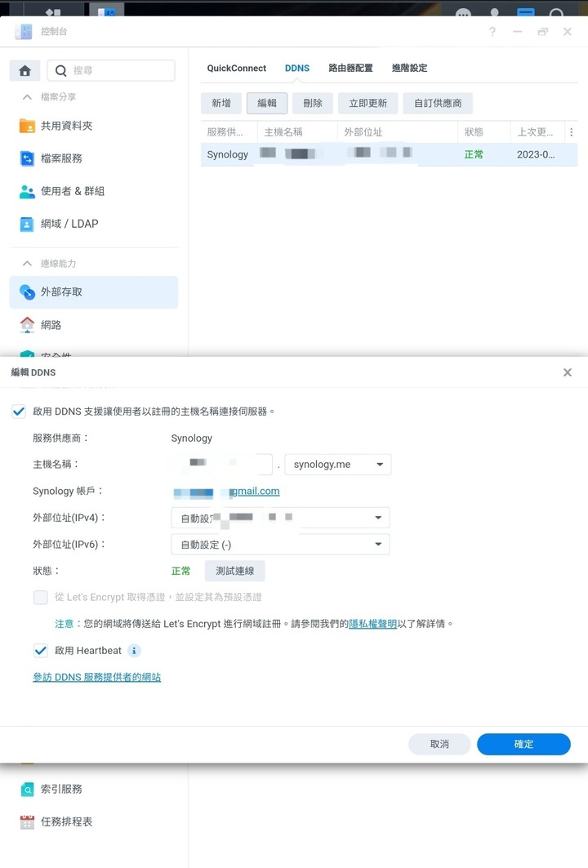The image size is (588, 868).
Task: Open DSM top bar search icon
Action: point(556,12)
